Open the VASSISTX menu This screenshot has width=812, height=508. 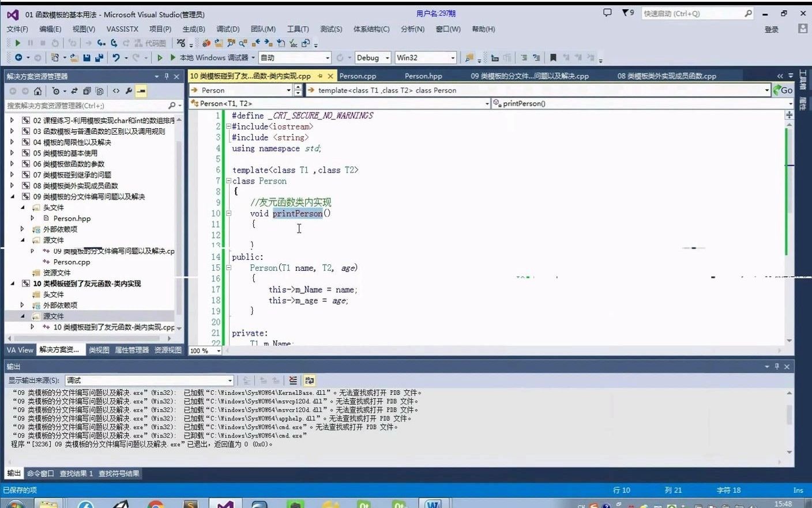pos(122,29)
